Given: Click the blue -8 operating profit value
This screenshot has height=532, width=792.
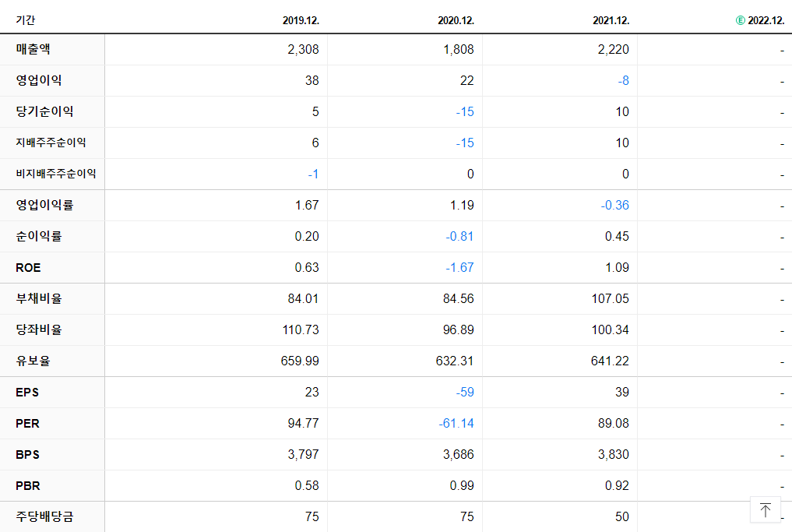Looking at the screenshot, I should [623, 81].
